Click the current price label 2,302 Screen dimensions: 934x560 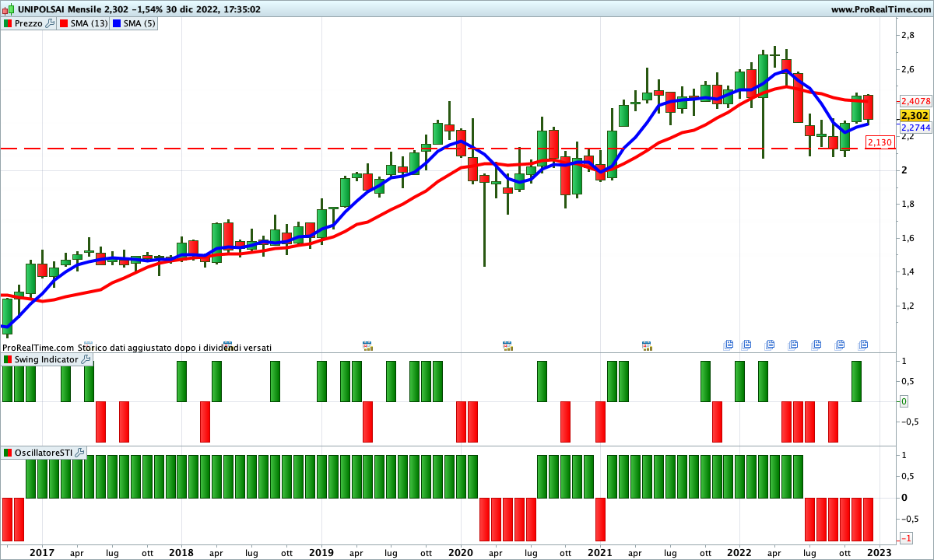pos(915,115)
